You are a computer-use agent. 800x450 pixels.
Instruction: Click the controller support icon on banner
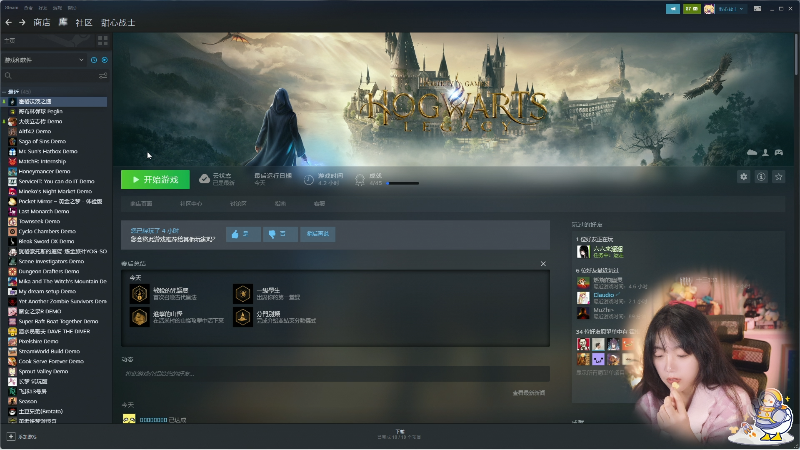point(779,153)
